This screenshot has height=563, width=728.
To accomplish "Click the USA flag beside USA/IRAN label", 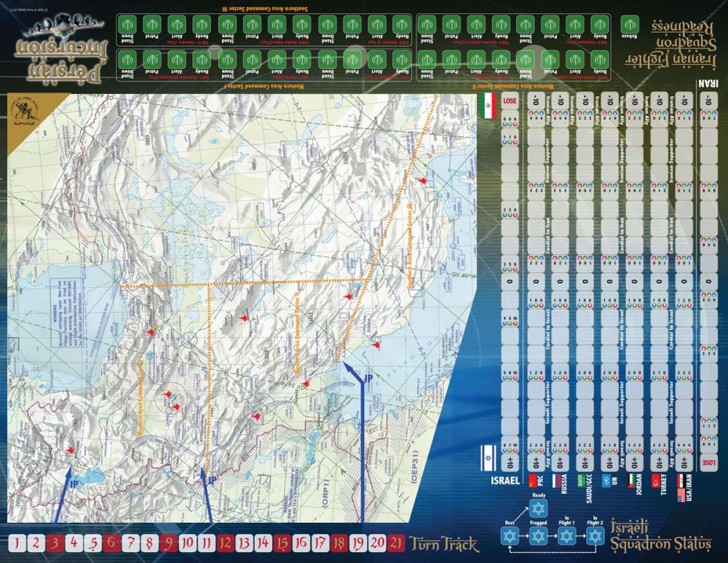I will click(x=681, y=495).
